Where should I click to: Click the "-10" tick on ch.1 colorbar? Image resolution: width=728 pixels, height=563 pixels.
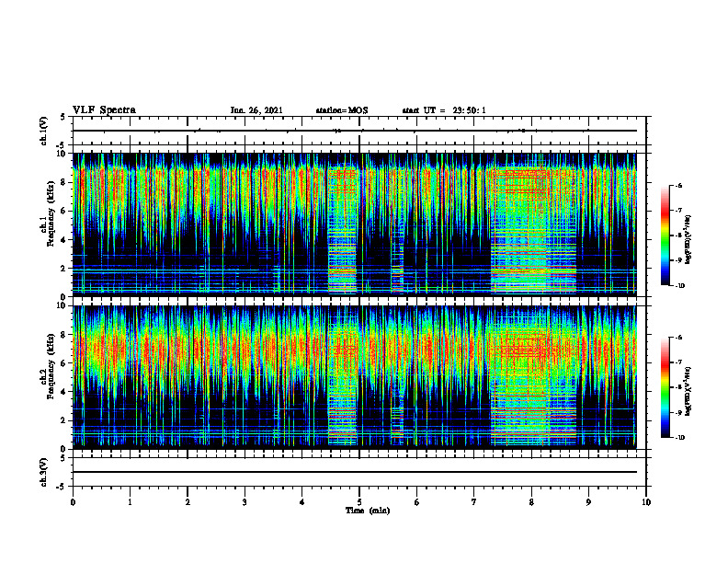(679, 286)
